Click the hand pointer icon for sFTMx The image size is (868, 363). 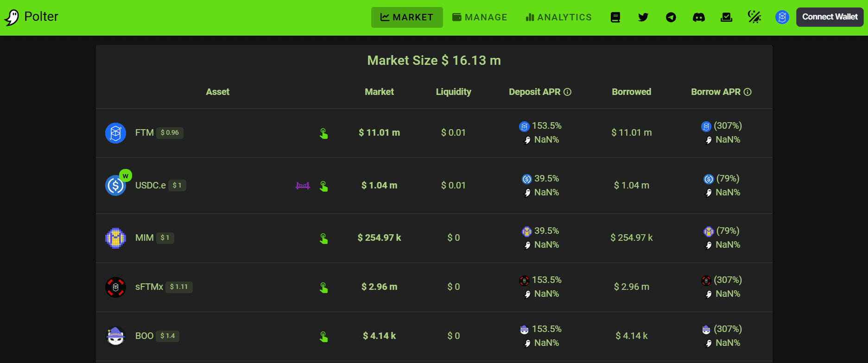[324, 288]
